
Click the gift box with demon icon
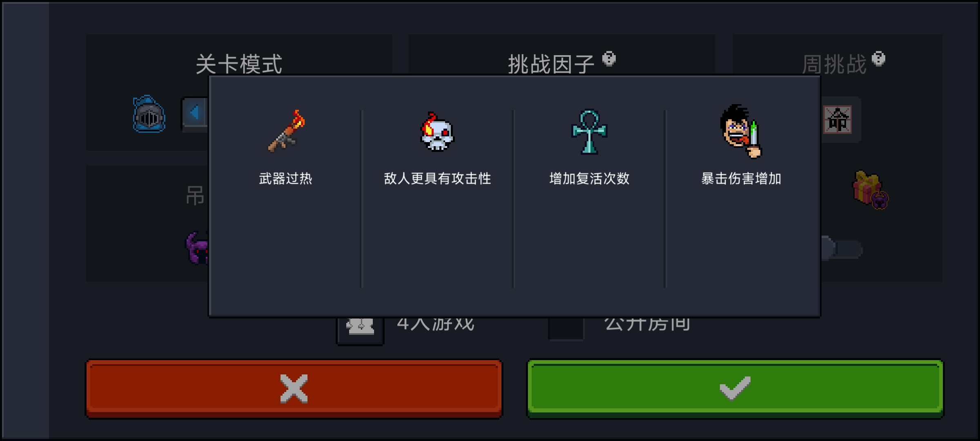tap(871, 190)
